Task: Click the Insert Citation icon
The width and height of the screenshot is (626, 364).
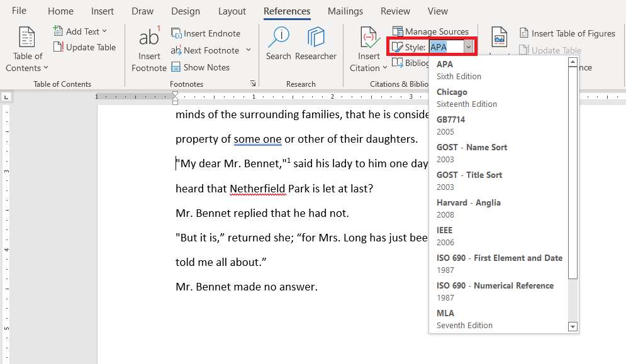Action: [369, 38]
